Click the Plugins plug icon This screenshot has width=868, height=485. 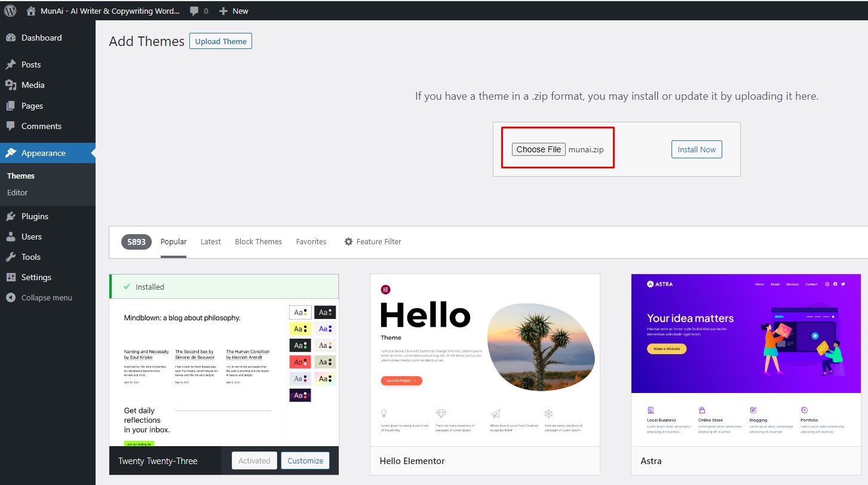[11, 216]
